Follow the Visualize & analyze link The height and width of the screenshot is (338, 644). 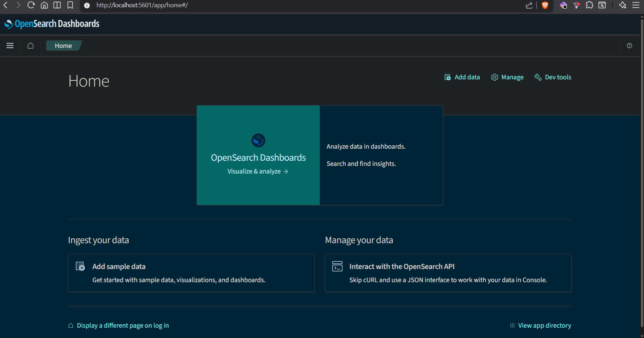click(258, 171)
